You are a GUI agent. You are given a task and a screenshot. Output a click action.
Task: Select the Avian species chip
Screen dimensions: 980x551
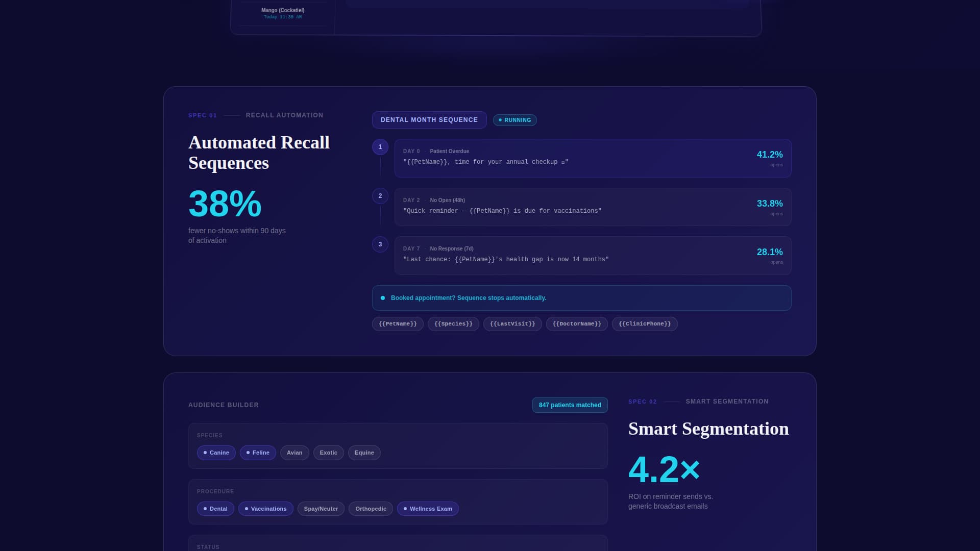coord(295,453)
